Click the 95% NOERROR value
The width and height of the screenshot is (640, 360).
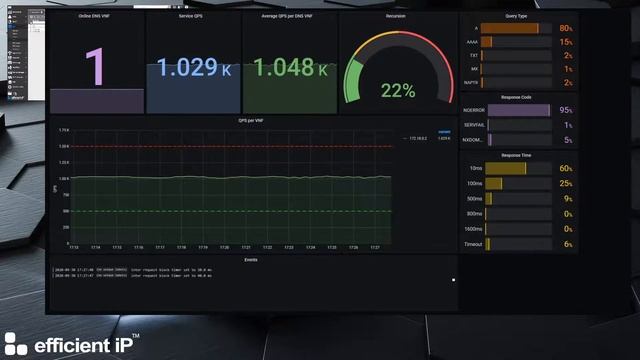566,110
